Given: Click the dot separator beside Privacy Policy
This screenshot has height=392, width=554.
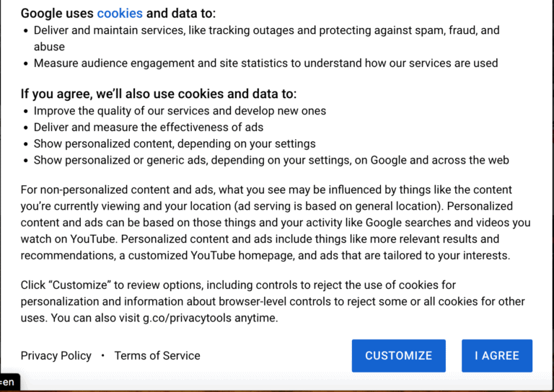Looking at the screenshot, I should click(x=103, y=356).
